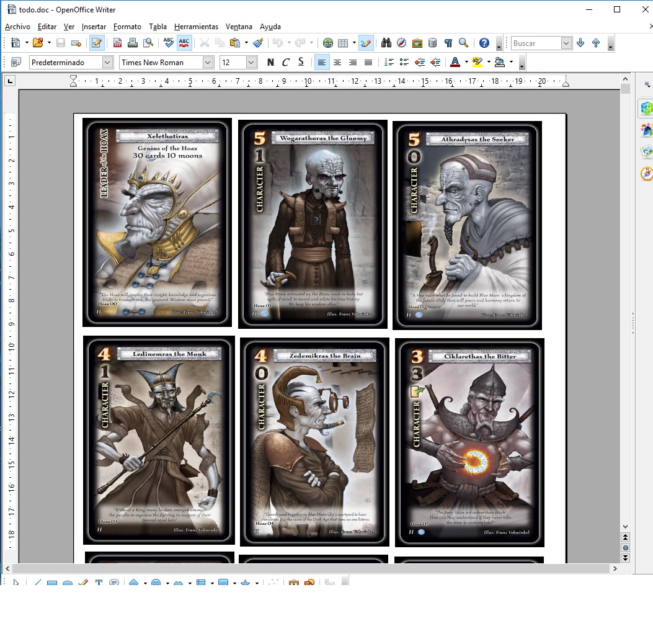Select the Xelethotiras card image
653x644 pixels.
click(x=158, y=223)
